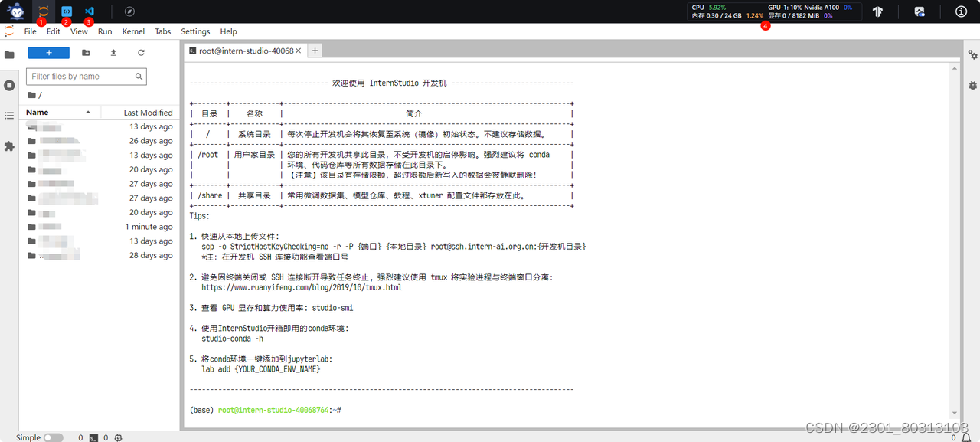Click the blue New Launcher plus button
Image resolution: width=980 pixels, height=442 pixels.
(49, 53)
